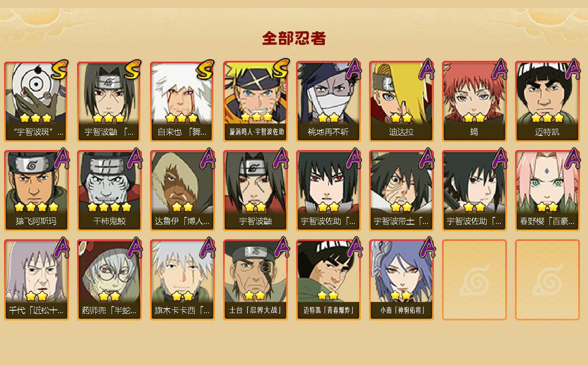
Task: Open the 达鲁伊 ninja card
Action: [x=182, y=191]
